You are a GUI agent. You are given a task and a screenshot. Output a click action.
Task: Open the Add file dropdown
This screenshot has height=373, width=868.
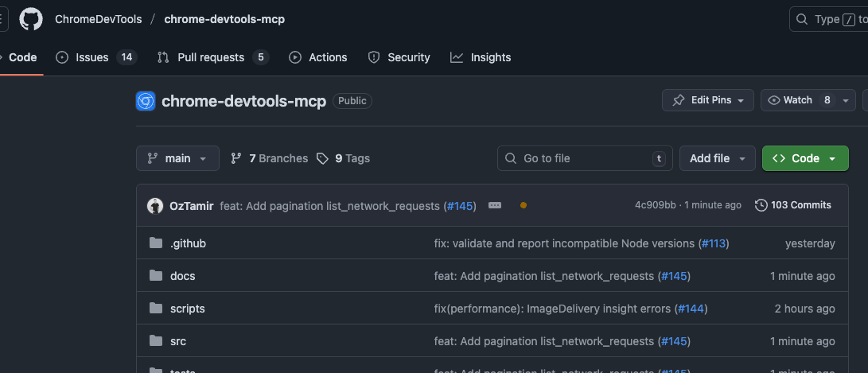[718, 158]
